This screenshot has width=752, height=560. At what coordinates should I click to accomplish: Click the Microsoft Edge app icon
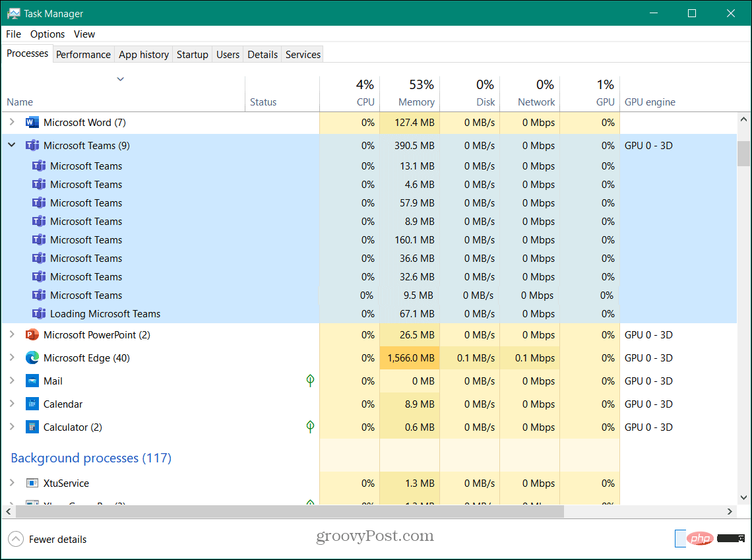click(32, 358)
